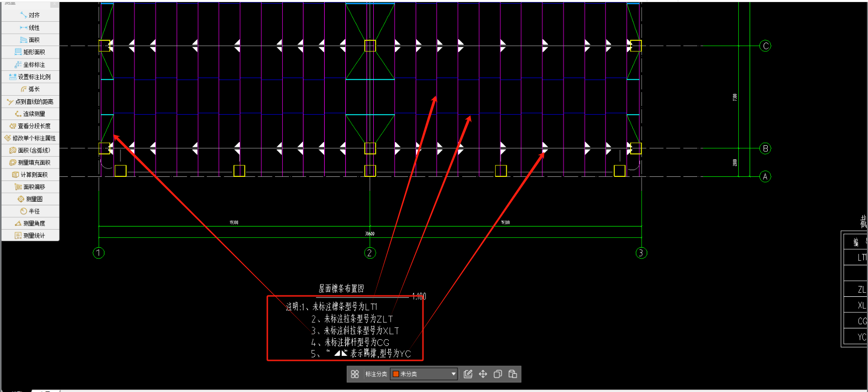The height and width of the screenshot is (392, 868).
Task: Click grid axis bubble 3
Action: [x=641, y=253]
